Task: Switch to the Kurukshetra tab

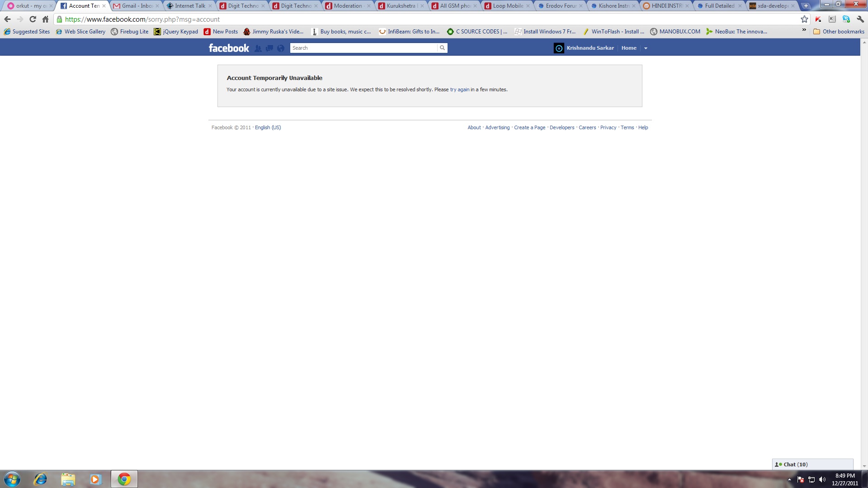Action: (400, 6)
